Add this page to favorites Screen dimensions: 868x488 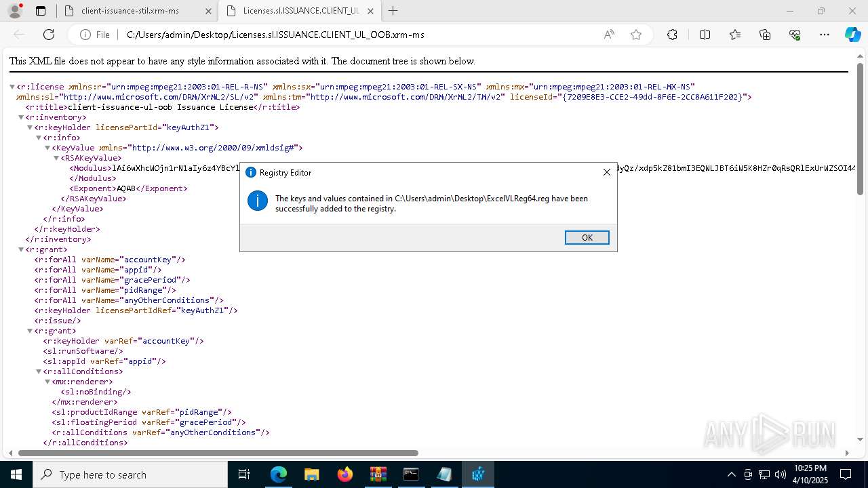click(635, 35)
